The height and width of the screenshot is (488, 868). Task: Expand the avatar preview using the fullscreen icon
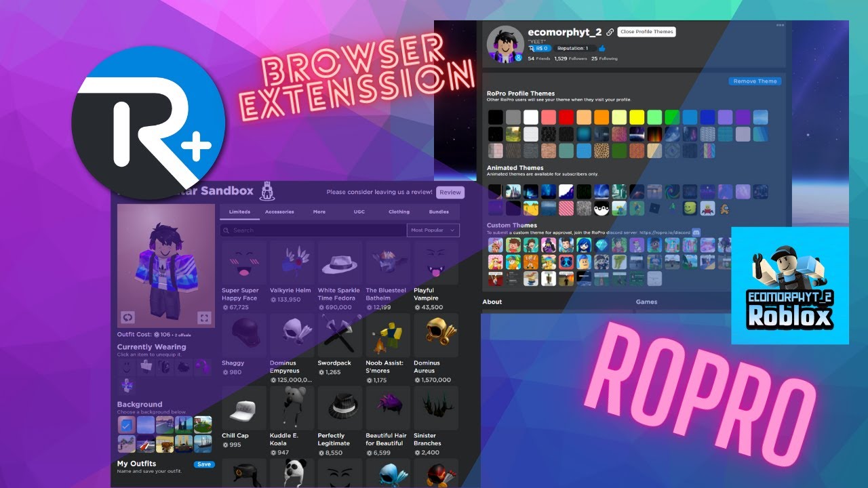(x=204, y=317)
